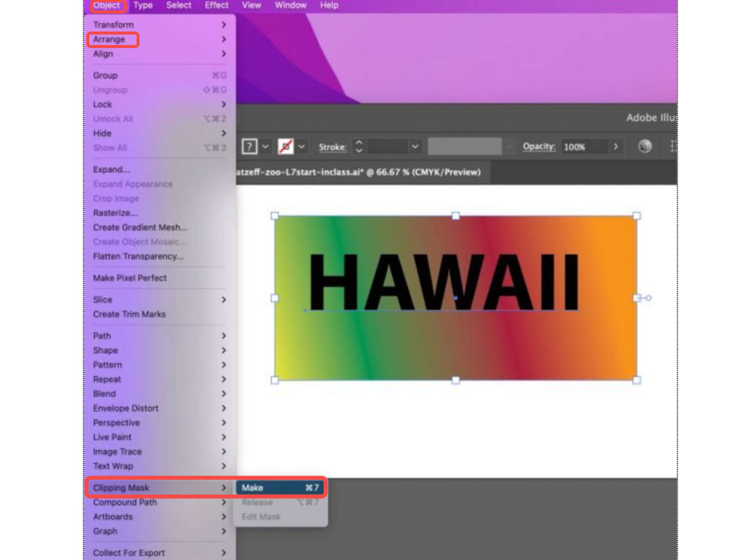This screenshot has width=752, height=560.
Task: Open the Select menu
Action: pyautogui.click(x=179, y=5)
